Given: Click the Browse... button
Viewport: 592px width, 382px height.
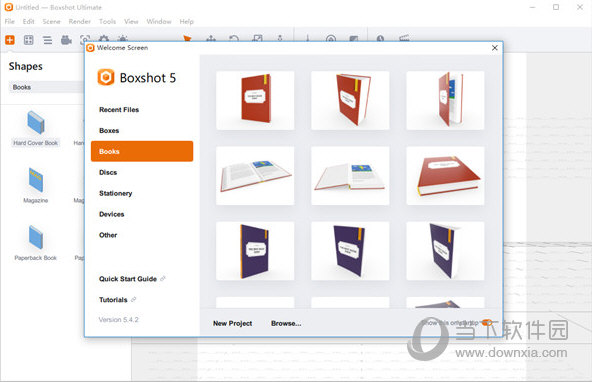Looking at the screenshot, I should click(x=286, y=323).
